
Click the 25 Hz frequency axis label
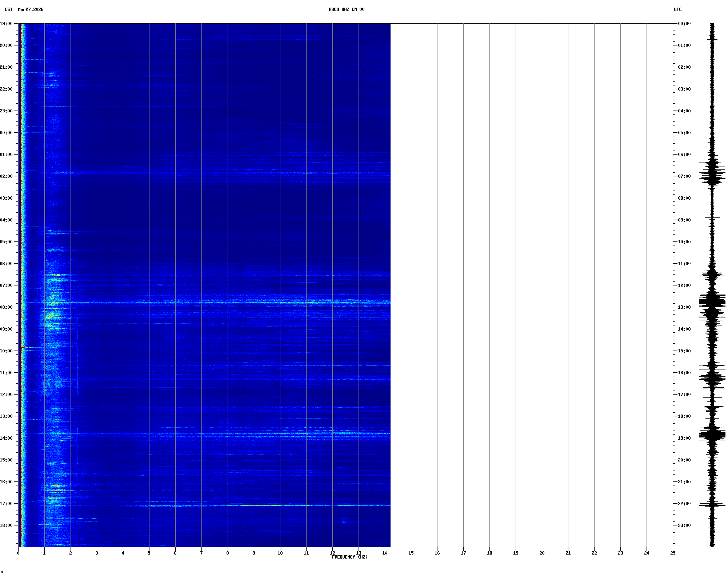click(673, 553)
